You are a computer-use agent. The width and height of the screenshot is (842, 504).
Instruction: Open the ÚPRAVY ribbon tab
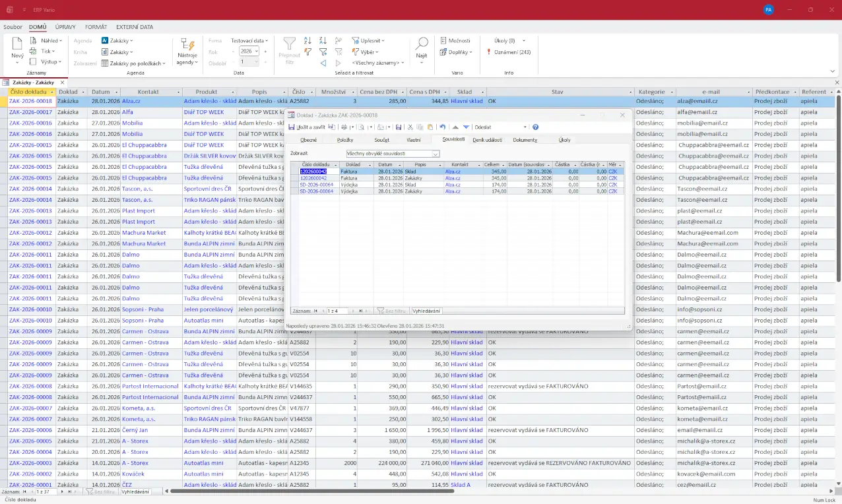pos(65,27)
